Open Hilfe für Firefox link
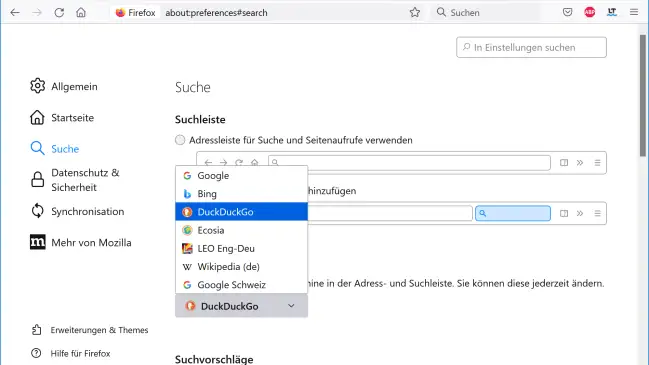This screenshot has width=649, height=365. coord(71,353)
